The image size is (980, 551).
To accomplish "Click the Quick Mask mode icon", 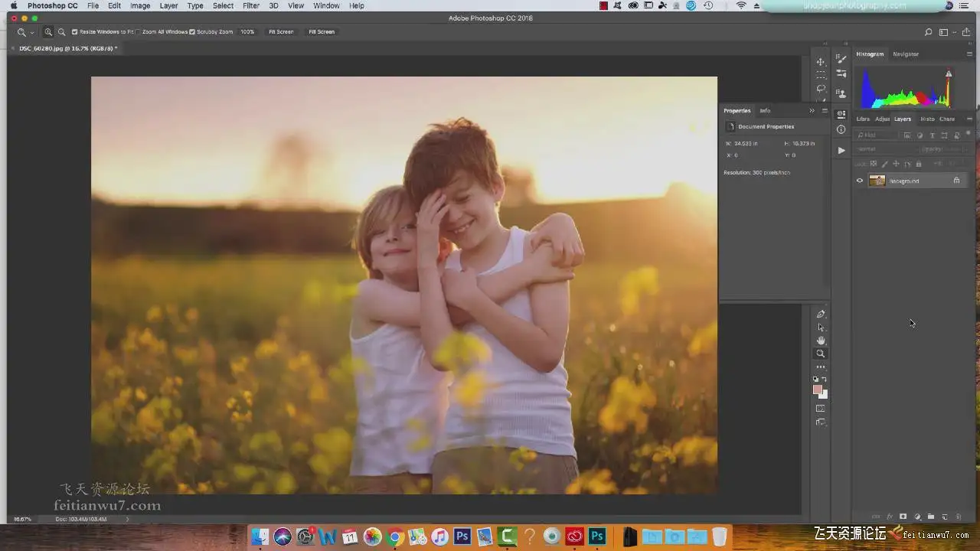I will (x=821, y=409).
